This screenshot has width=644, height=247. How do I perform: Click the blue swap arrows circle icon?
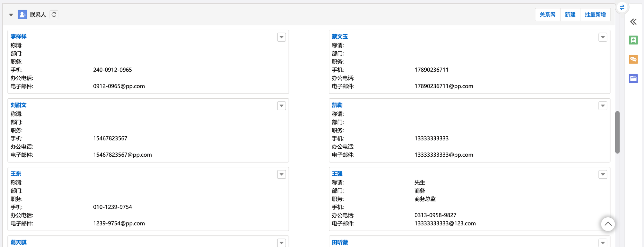pyautogui.click(x=622, y=7)
